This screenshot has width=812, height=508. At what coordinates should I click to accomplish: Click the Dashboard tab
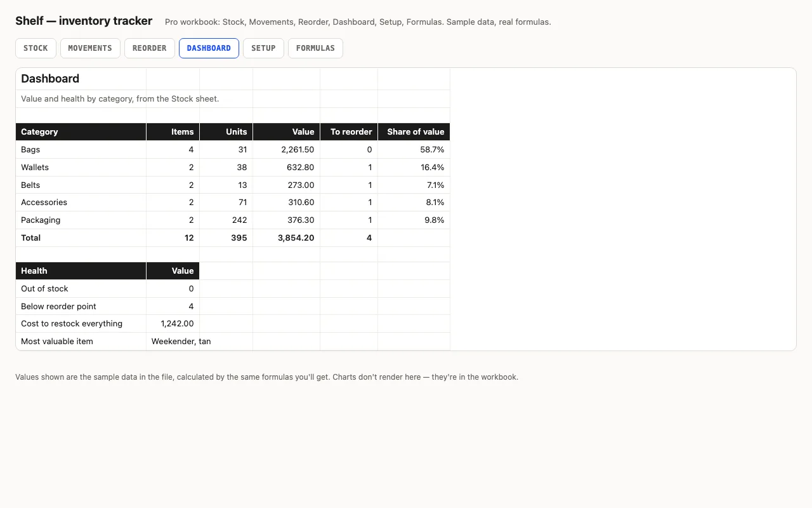point(209,48)
